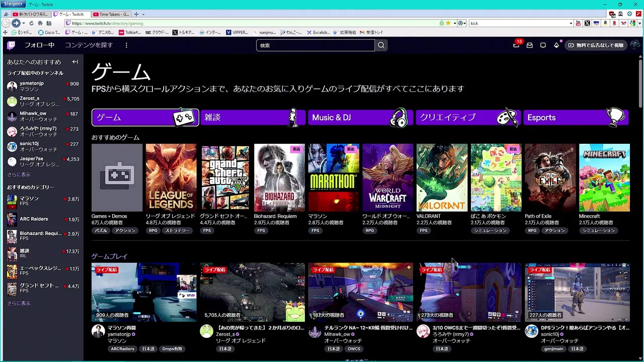Screen dimensions: 644x362
Task: Show more live channels in sidebar
Action: click(19, 174)
